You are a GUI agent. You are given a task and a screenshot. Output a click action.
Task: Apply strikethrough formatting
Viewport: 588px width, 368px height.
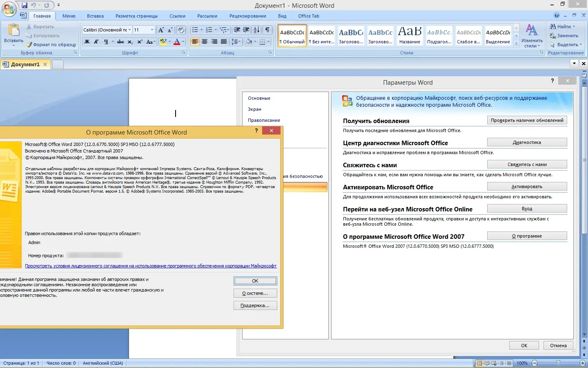click(x=120, y=42)
